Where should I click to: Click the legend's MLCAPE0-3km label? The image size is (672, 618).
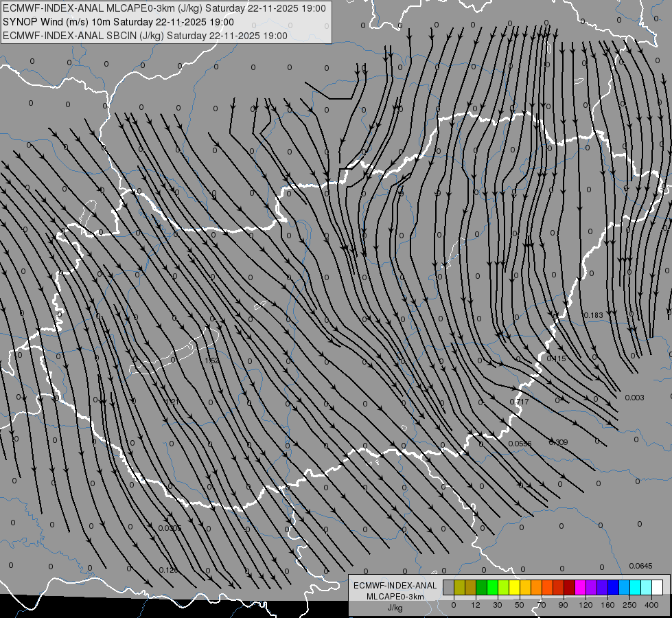point(395,597)
